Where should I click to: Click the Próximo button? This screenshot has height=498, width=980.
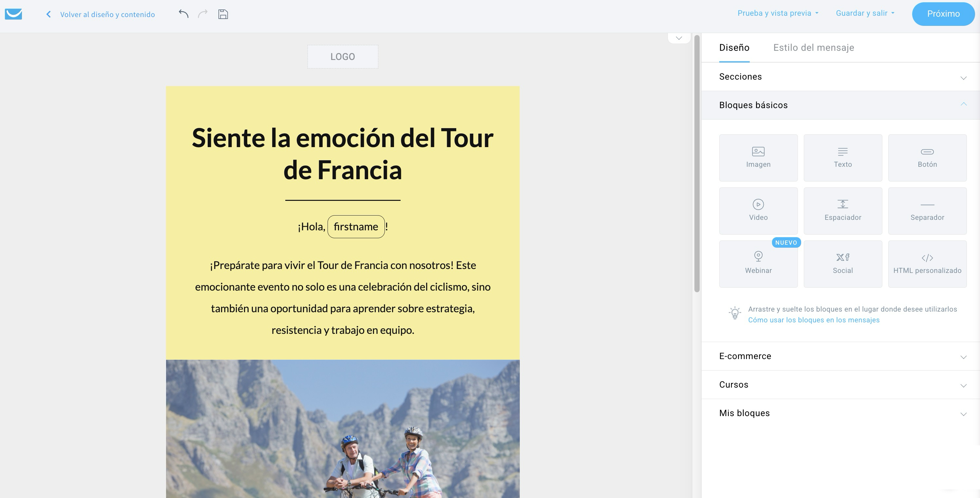[x=943, y=14]
